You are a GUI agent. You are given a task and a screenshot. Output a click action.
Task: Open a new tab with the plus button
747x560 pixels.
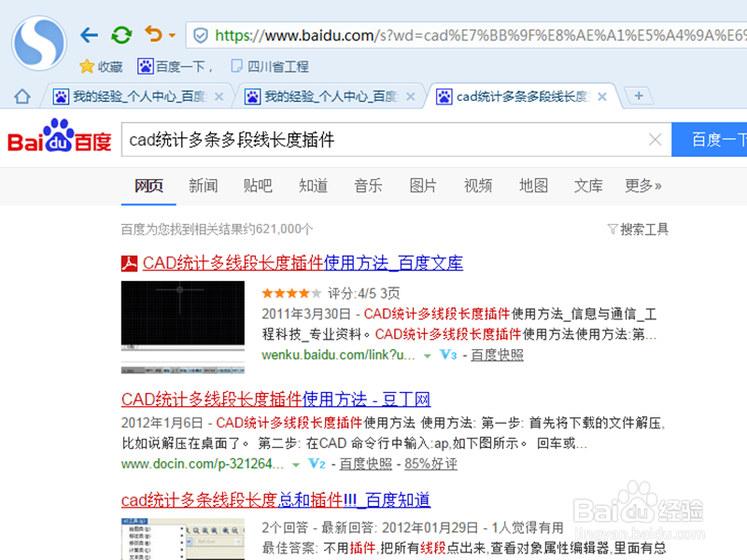coord(640,96)
